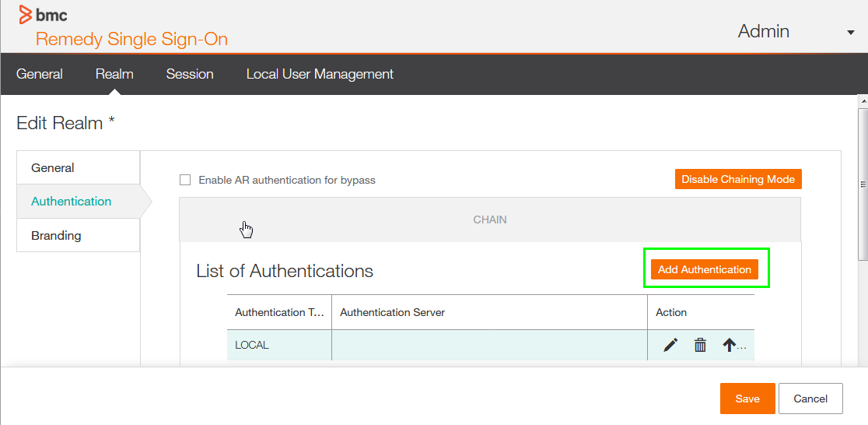This screenshot has width=868, height=425.
Task: Click the vertical scrollbar thumb
Action: 863,184
